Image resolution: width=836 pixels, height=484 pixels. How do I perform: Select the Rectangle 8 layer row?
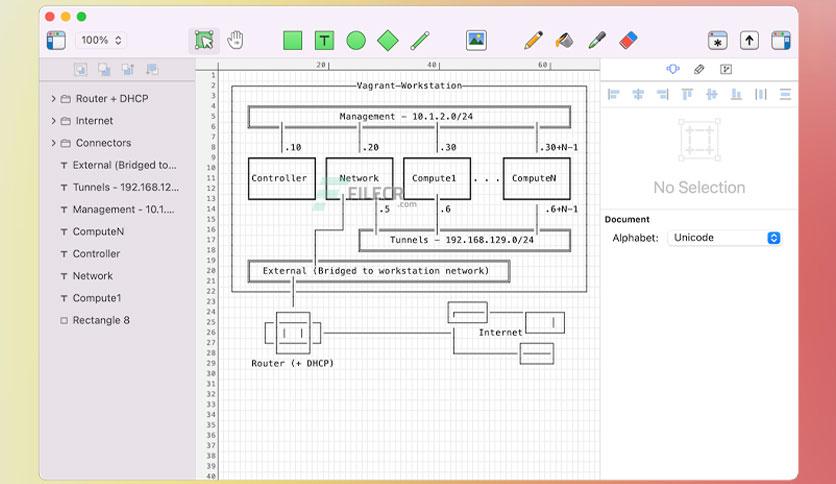[117, 320]
